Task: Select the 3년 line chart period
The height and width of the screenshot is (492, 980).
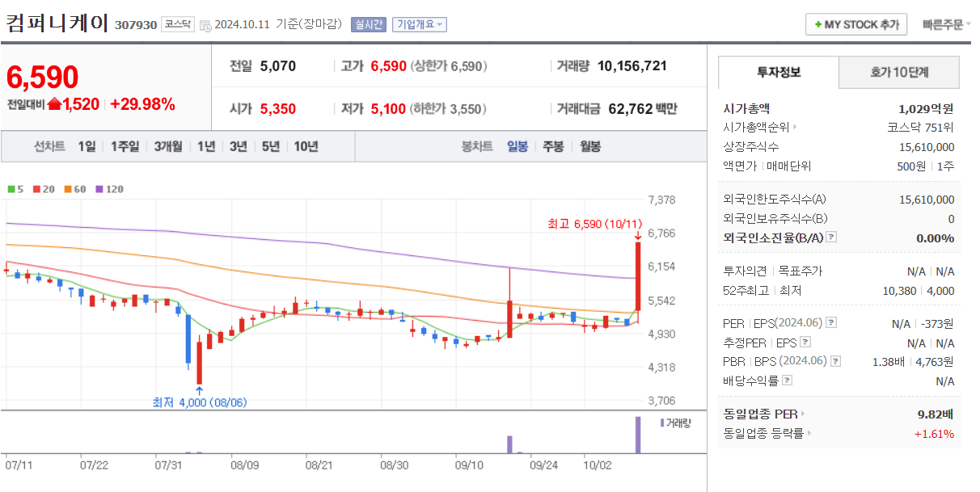Action: 239,146
